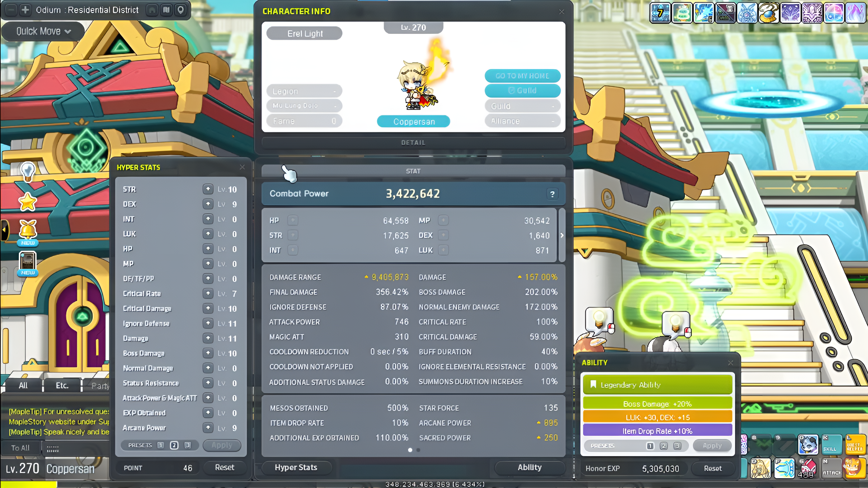The width and height of the screenshot is (868, 488).
Task: Open the bell notification icon
Action: (x=28, y=232)
